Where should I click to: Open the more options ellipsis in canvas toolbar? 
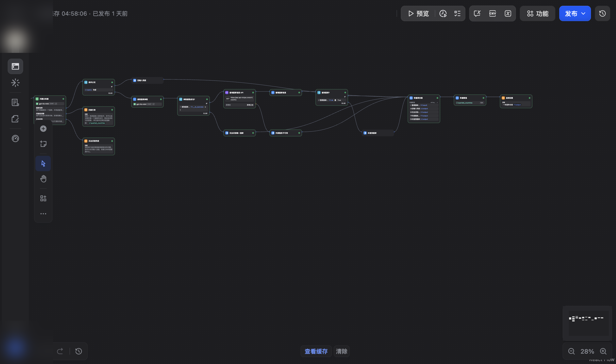click(x=43, y=214)
